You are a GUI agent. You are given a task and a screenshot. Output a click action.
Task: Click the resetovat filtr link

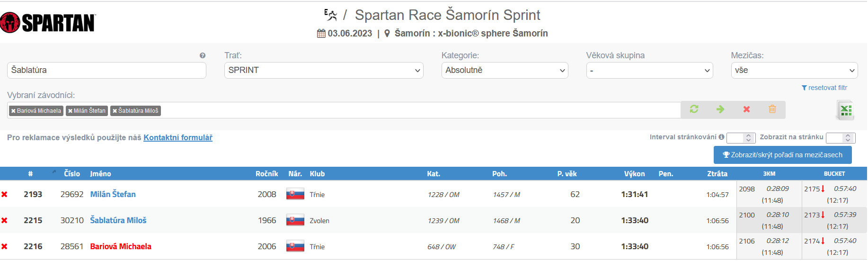[824, 88]
